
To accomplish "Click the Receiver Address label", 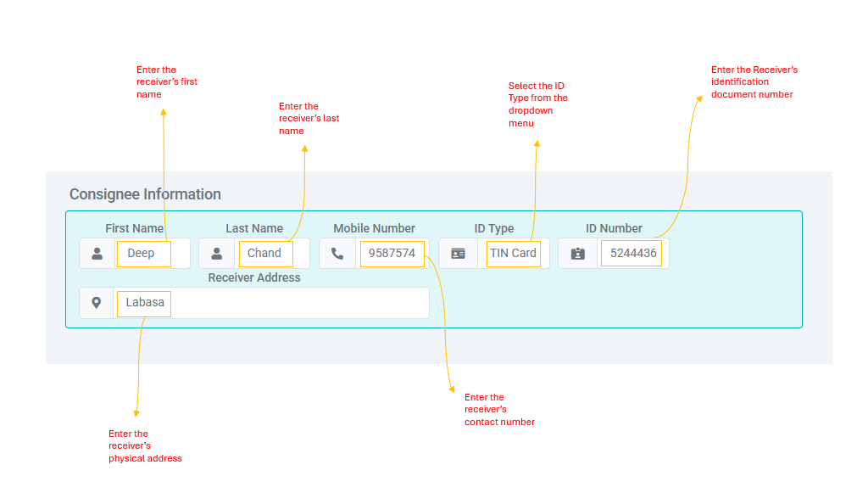I will (253, 277).
